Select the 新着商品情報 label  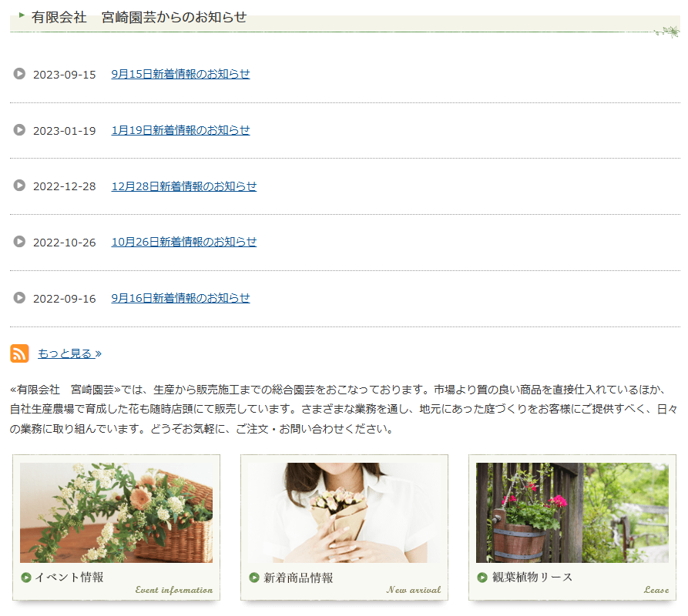click(298, 577)
